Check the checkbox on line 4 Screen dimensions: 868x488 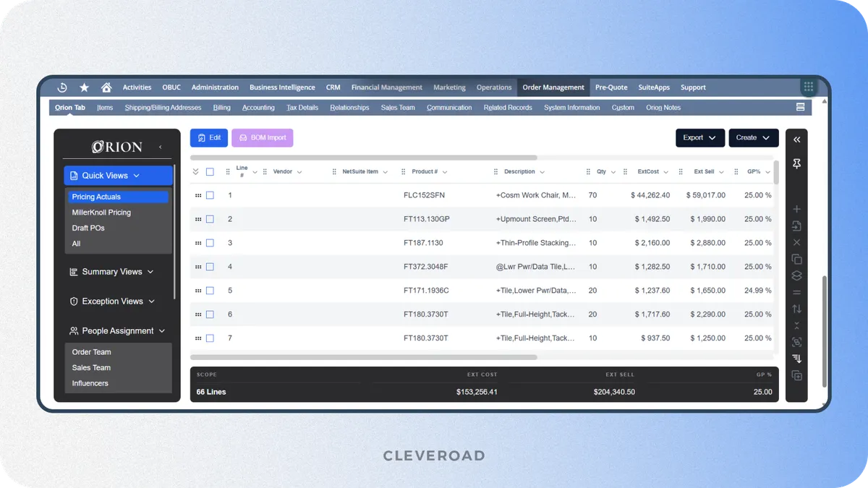tap(210, 266)
